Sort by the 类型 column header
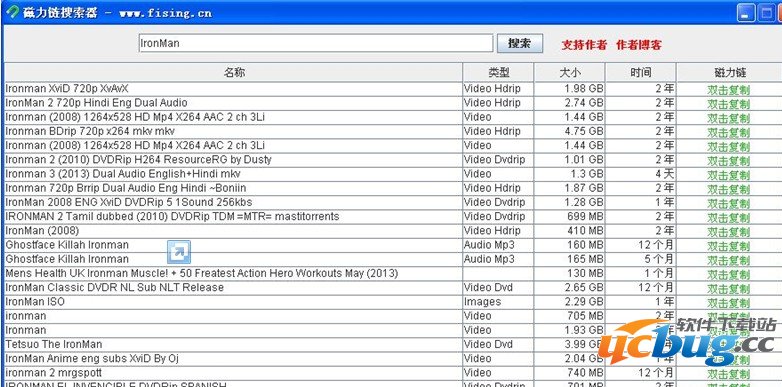The height and width of the screenshot is (387, 782). coord(498,72)
